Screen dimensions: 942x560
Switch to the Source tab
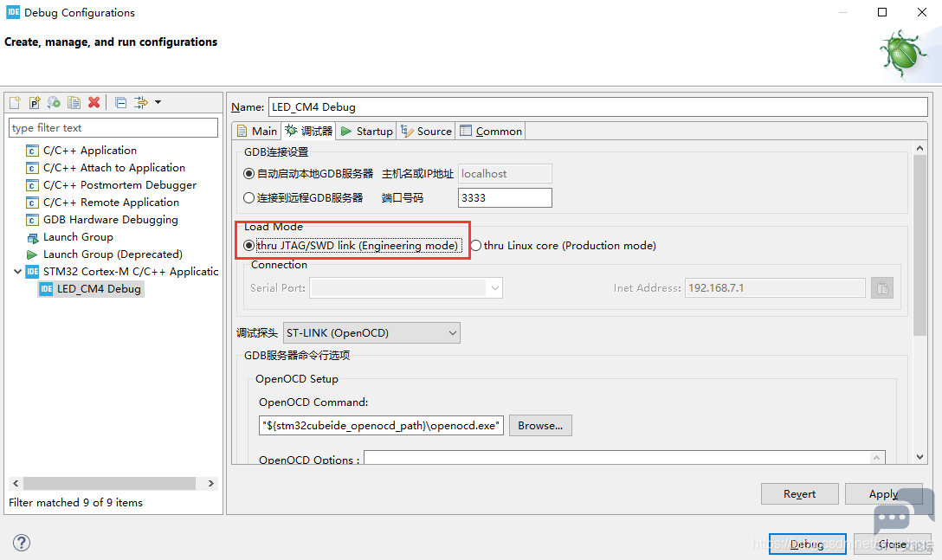click(x=427, y=131)
